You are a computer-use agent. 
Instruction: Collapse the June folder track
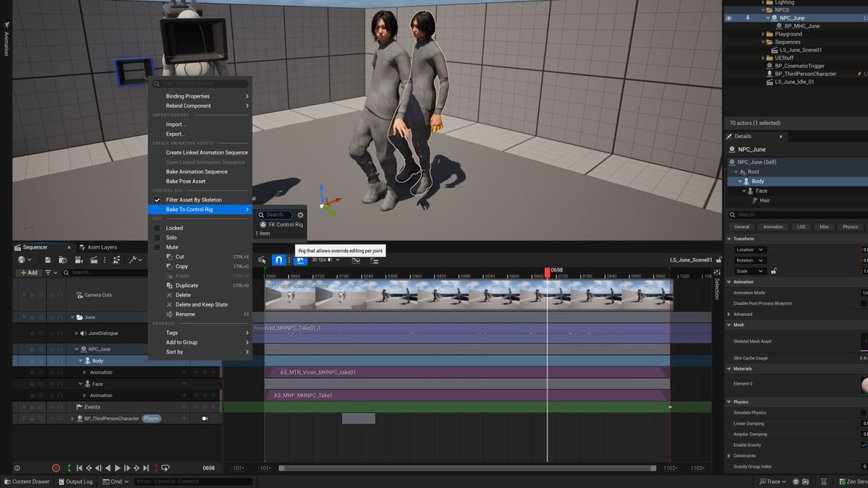(x=72, y=317)
